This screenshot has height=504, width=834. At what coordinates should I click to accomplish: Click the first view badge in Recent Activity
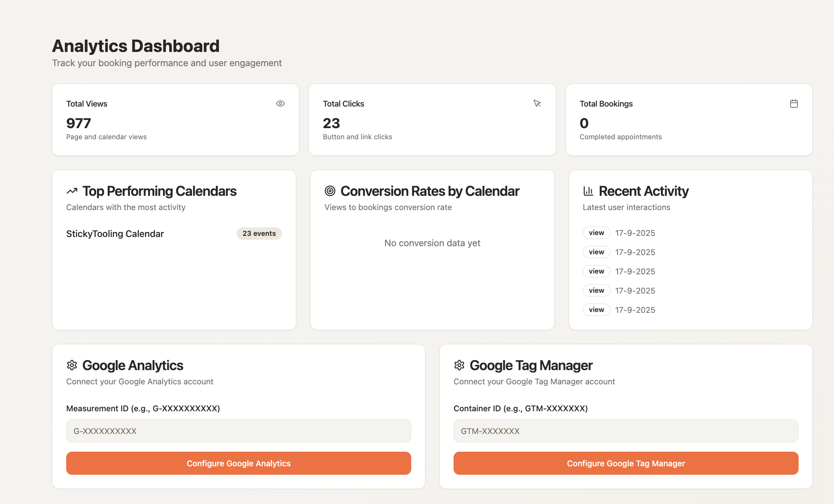pos(596,233)
